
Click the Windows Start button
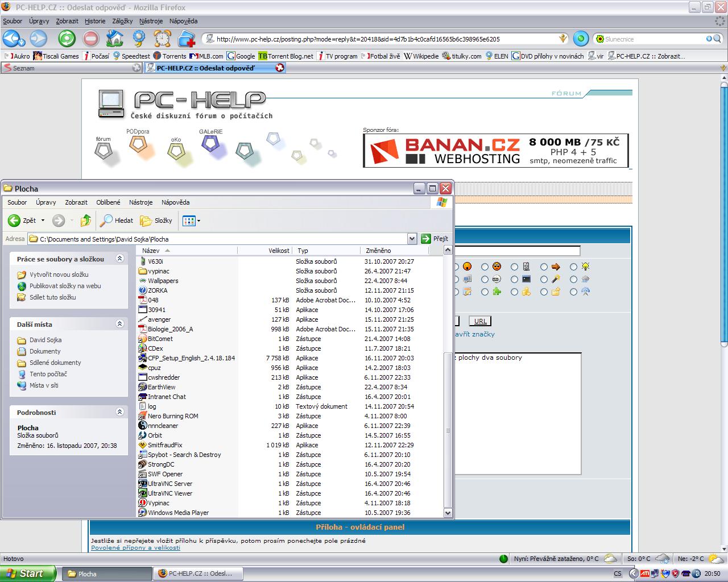point(27,573)
